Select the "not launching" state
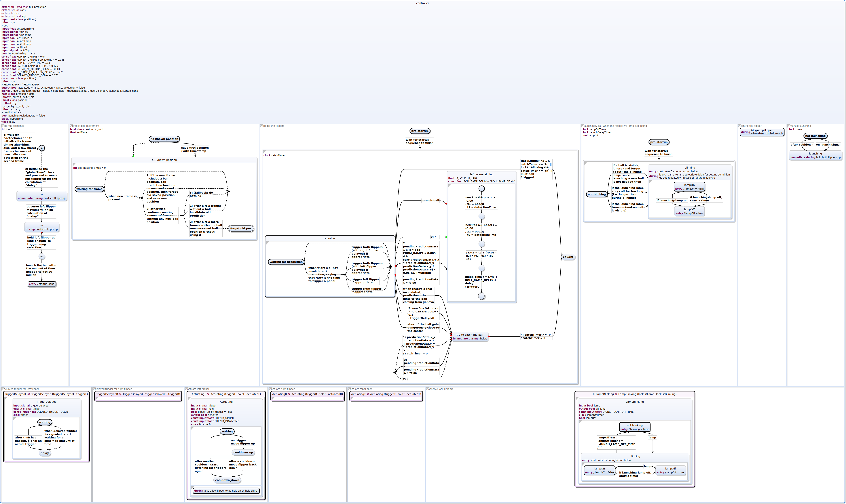Screen dimensions: 846x504 815,136
